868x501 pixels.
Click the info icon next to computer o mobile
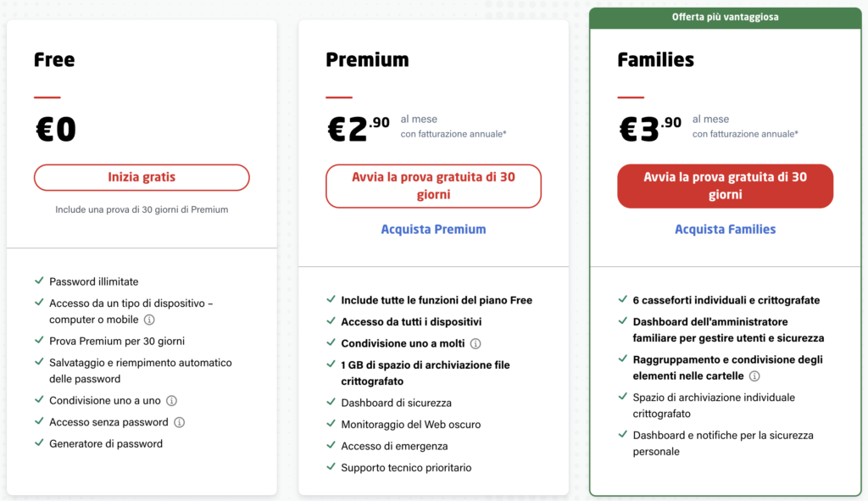(149, 320)
